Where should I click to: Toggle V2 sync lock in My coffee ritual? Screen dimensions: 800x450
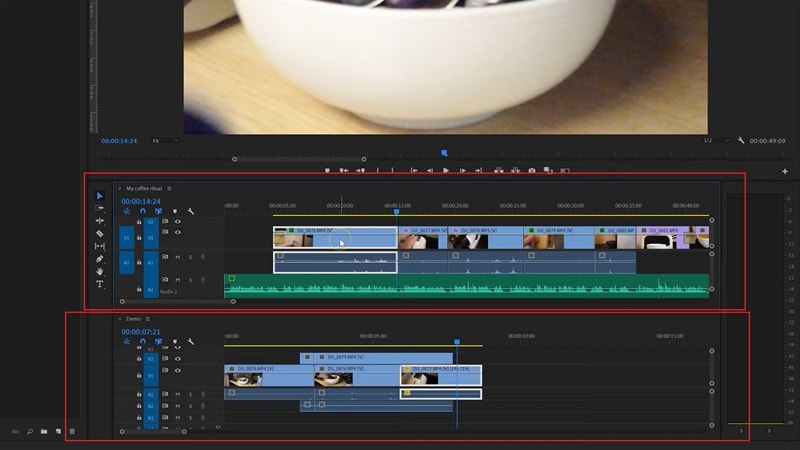165,221
